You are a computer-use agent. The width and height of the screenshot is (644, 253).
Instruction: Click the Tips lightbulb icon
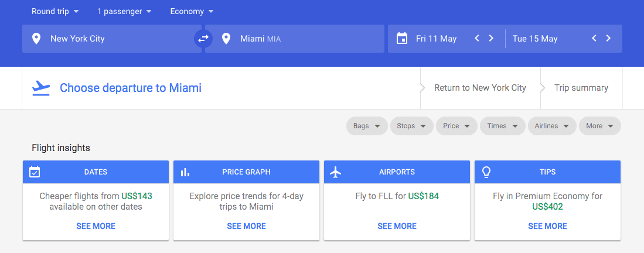point(486,172)
